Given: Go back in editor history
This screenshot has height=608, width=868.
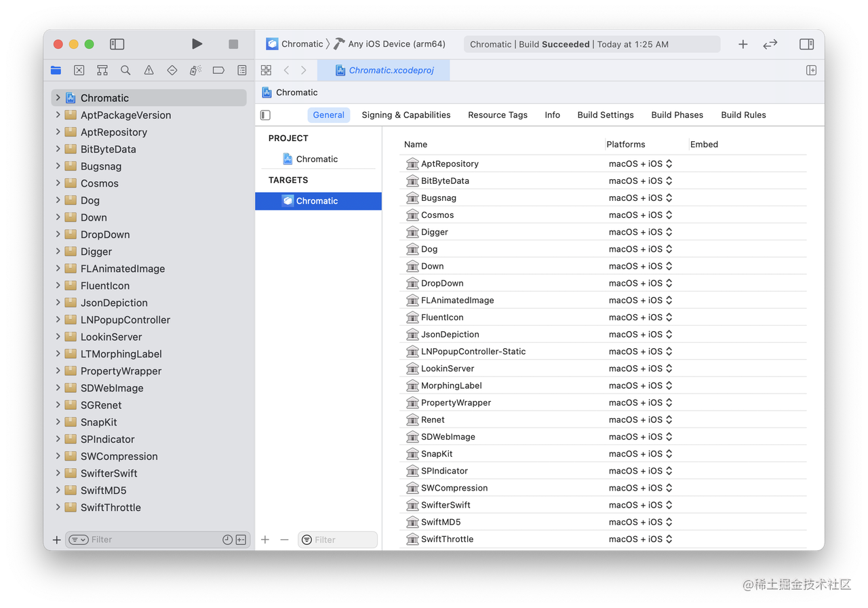Looking at the screenshot, I should point(287,71).
